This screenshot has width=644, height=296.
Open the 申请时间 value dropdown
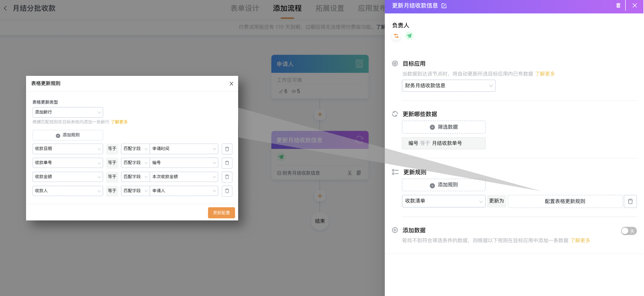point(184,149)
